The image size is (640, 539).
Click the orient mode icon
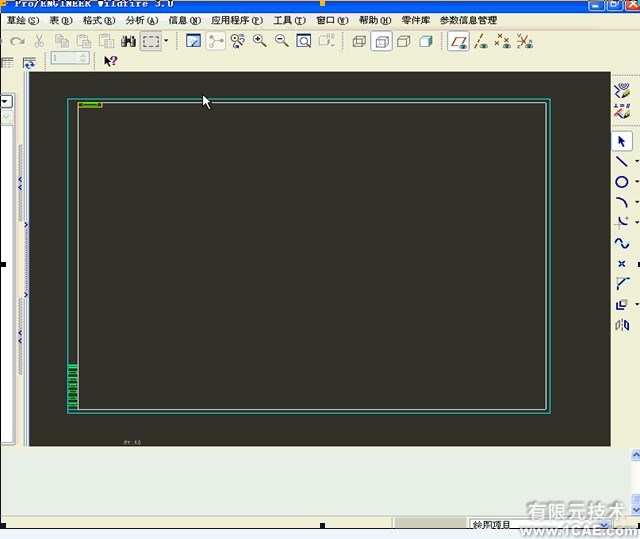pos(238,41)
